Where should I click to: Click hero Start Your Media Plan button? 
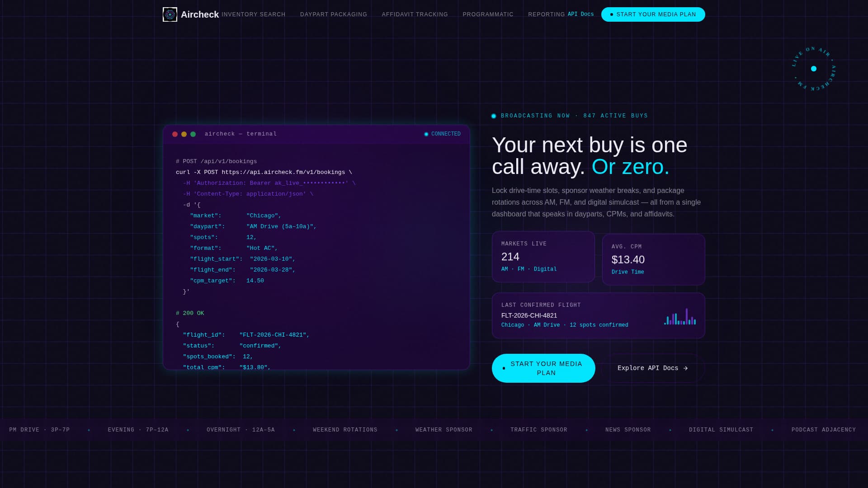pos(543,368)
